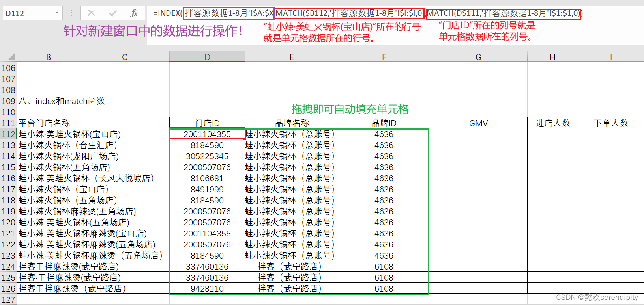Click cell with 八、index和match函数 title
This screenshot has width=644, height=305.
62,101
